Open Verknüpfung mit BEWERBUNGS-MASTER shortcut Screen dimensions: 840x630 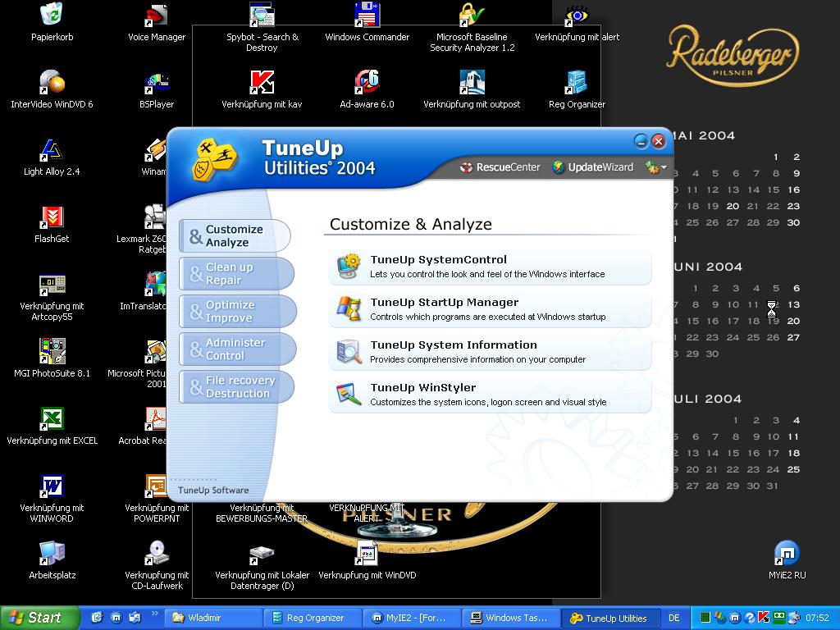[262, 514]
